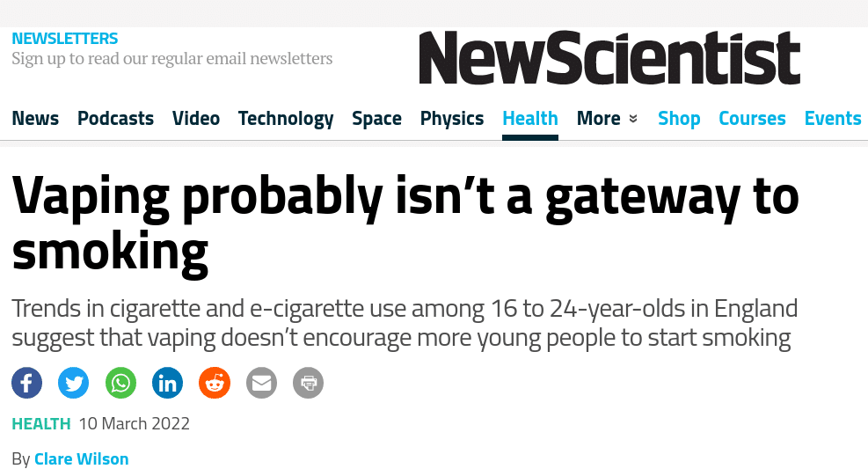Share article on Reddit
Viewport: 868px width, 469px height.
[215, 383]
